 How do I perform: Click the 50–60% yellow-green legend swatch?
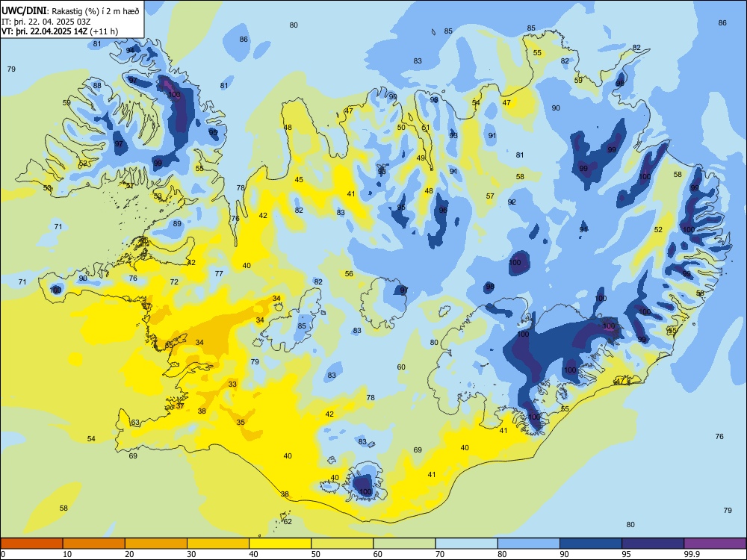pyautogui.click(x=342, y=544)
